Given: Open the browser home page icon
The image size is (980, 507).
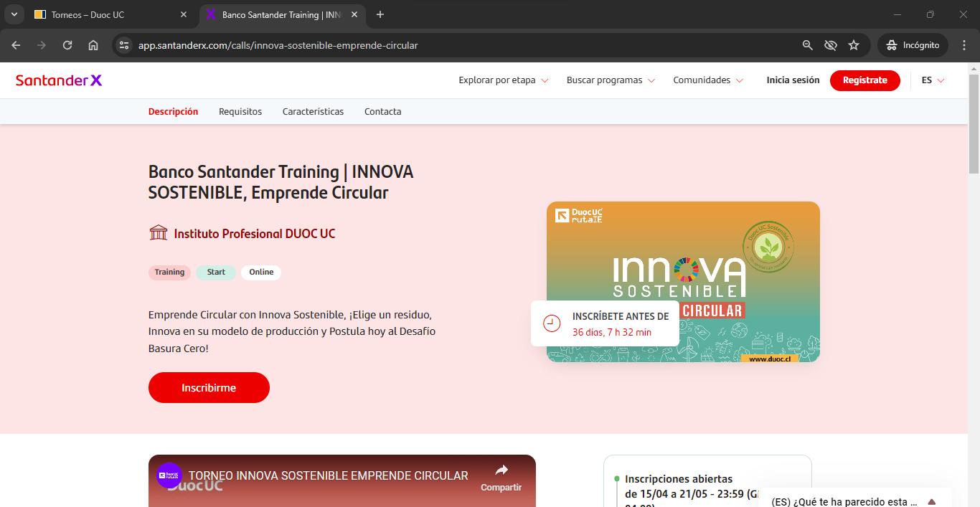Looking at the screenshot, I should pyautogui.click(x=93, y=45).
